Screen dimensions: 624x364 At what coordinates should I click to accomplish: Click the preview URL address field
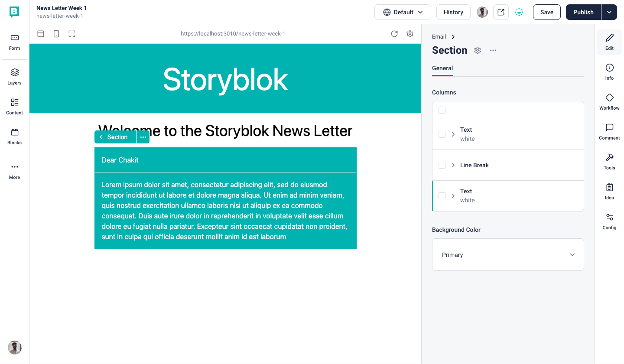pyautogui.click(x=233, y=34)
